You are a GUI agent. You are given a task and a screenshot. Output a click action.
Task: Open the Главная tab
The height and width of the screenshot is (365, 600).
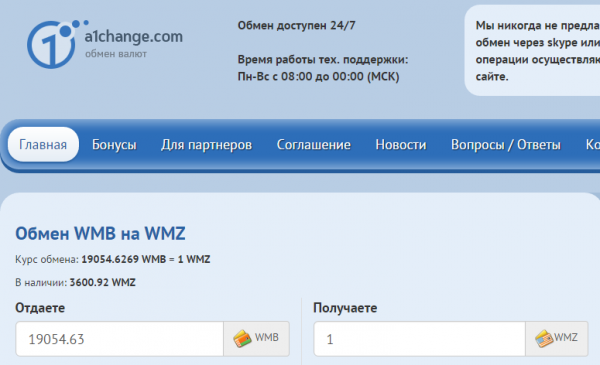[x=43, y=145]
